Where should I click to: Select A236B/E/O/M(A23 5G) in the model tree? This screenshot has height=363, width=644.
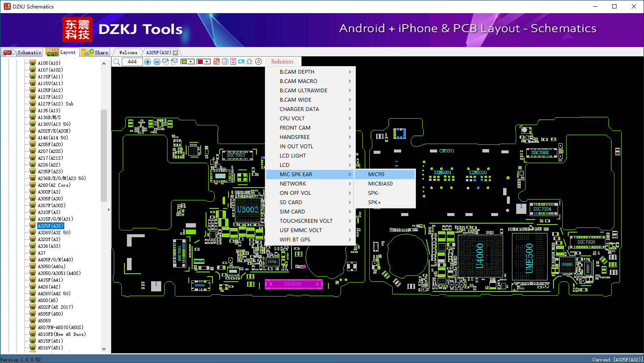[62, 178]
